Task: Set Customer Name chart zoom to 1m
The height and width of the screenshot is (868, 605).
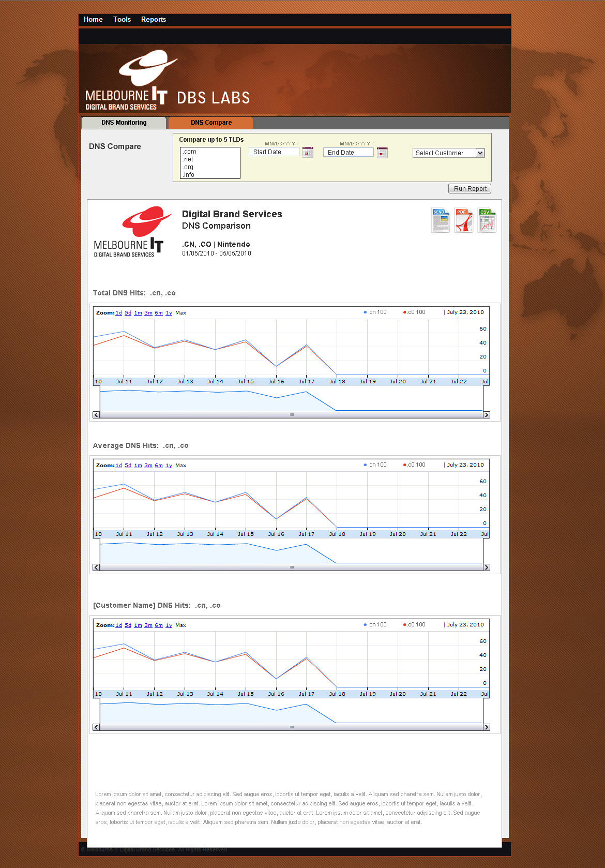Action: (138, 625)
